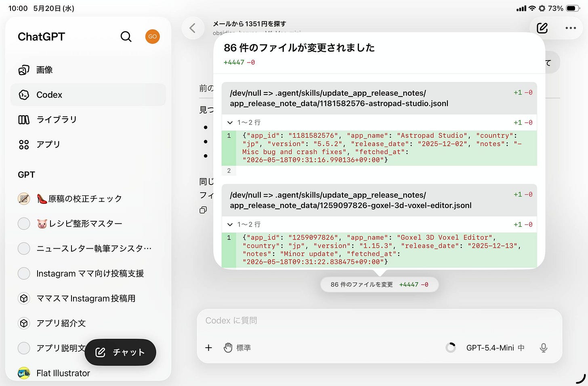The height and width of the screenshot is (386, 588).
Task: Click the new chat compose icon top right
Action: point(542,28)
